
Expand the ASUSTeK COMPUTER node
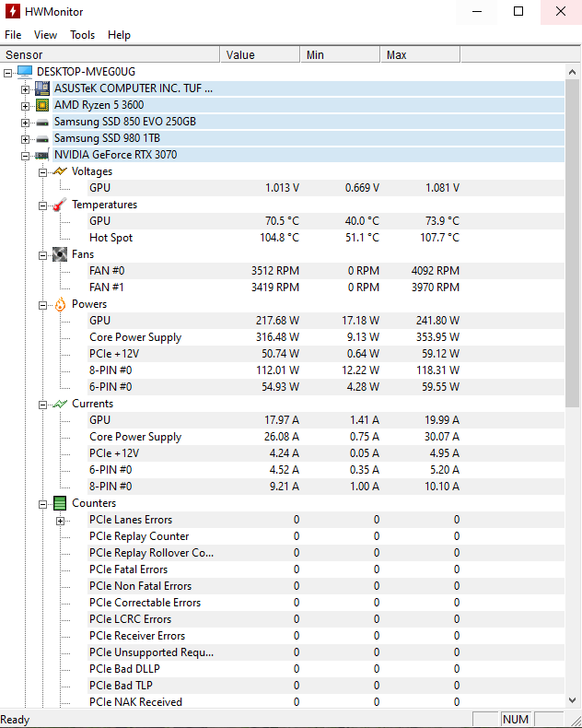point(26,88)
